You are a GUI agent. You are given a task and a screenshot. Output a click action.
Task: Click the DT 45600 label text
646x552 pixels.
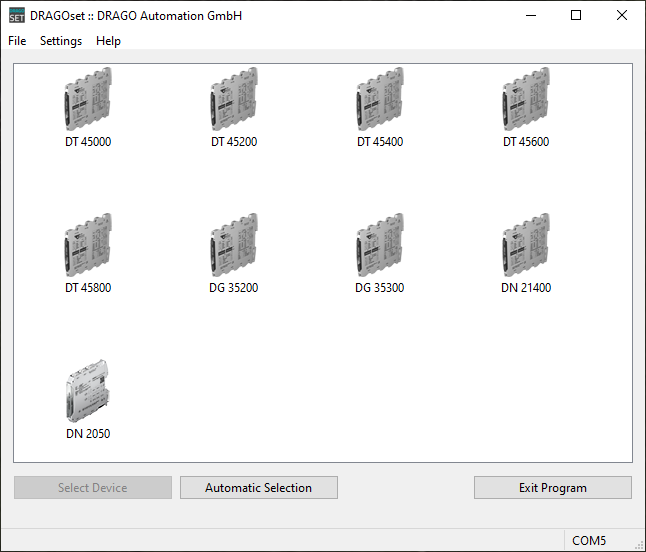[526, 142]
